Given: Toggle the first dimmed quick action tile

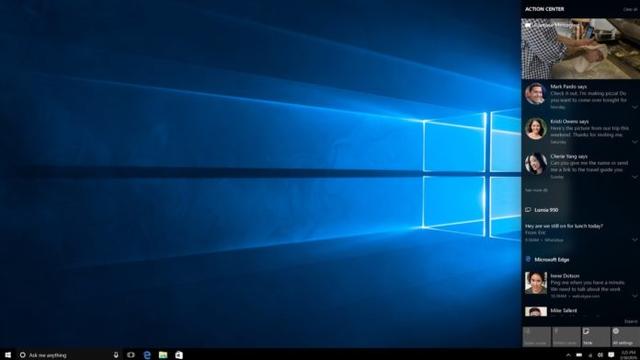Looking at the screenshot, I should click(537, 337).
